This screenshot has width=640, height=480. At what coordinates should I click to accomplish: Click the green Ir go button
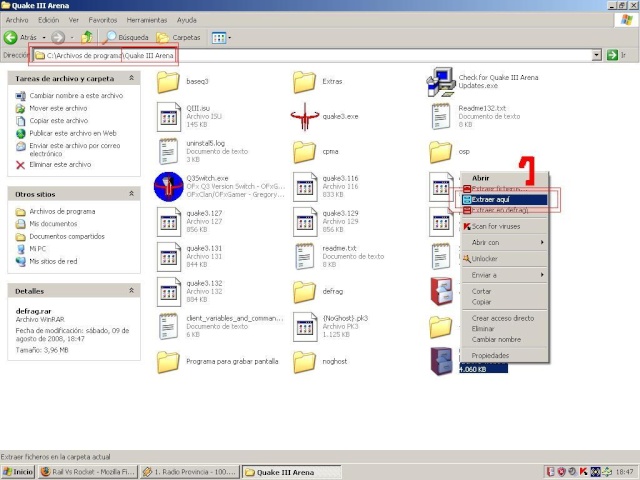[616, 55]
